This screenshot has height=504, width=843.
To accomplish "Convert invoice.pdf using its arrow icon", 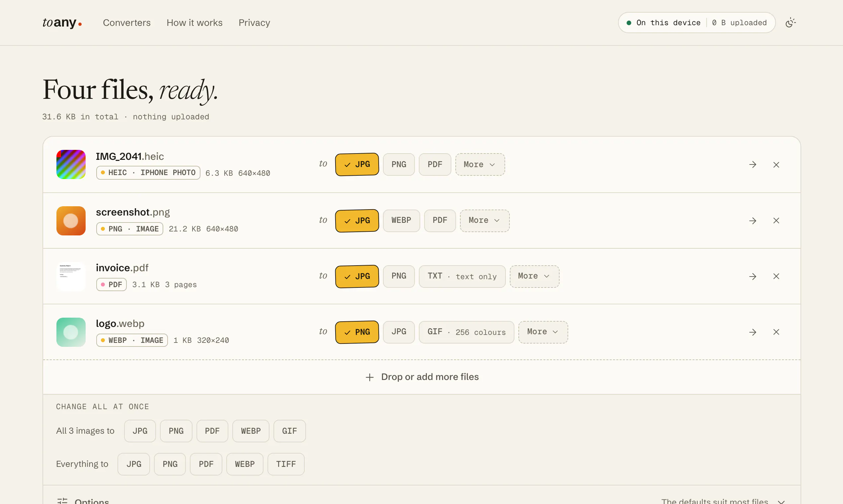I will (753, 277).
